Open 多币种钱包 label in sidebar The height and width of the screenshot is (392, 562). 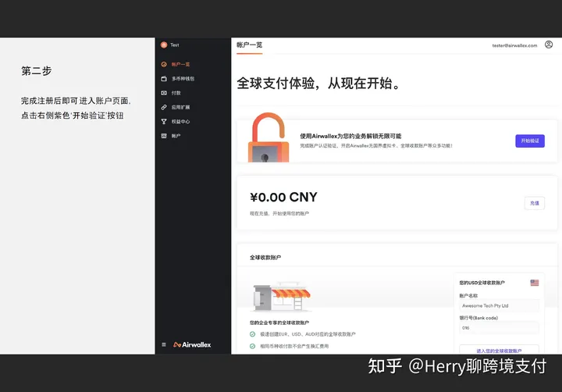click(183, 79)
